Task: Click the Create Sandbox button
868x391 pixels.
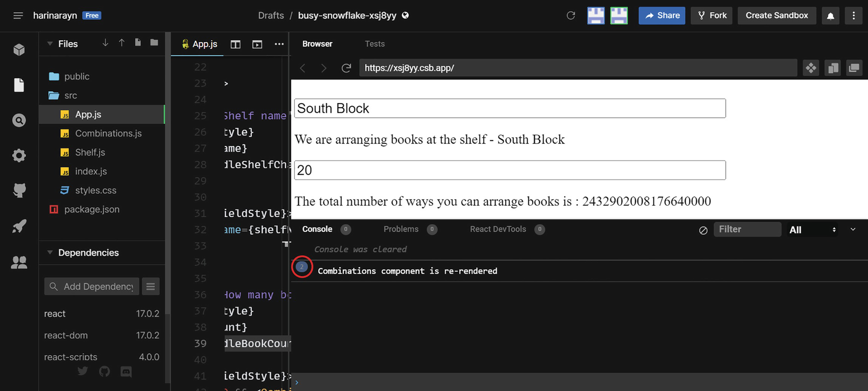Action: [x=776, y=16]
